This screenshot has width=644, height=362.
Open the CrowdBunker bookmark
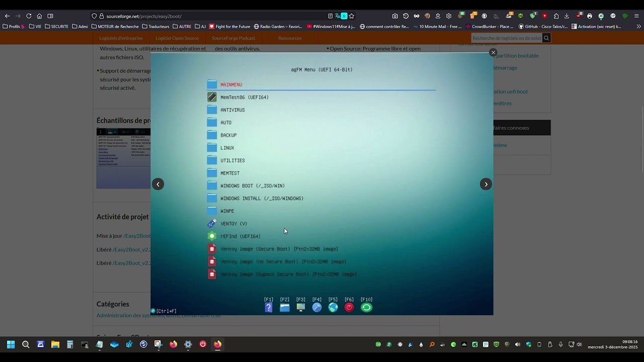coord(490,27)
